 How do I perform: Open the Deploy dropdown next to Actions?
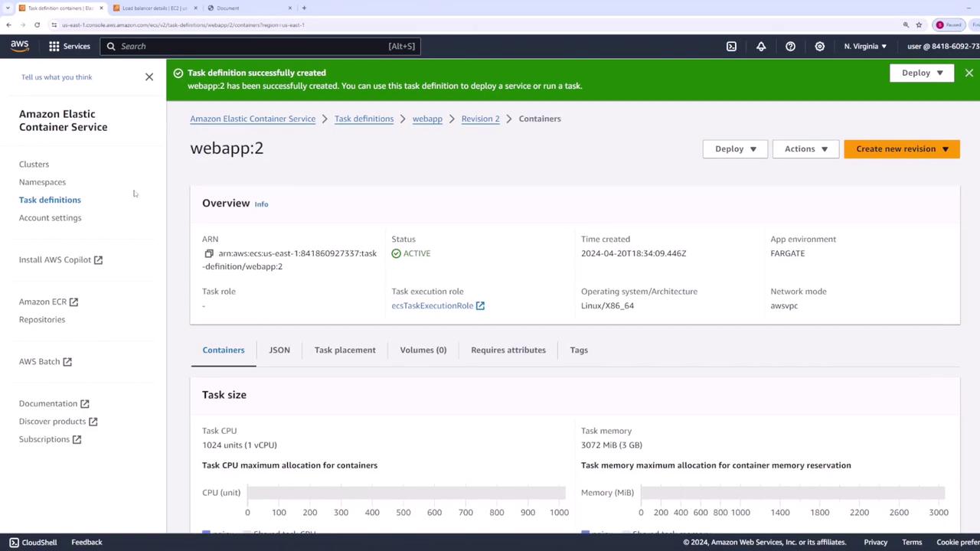point(735,148)
